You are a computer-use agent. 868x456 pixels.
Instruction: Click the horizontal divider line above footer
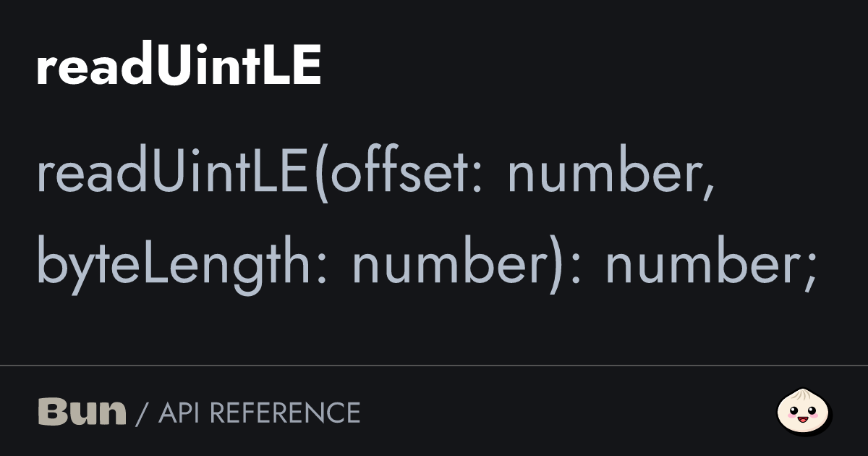click(434, 366)
